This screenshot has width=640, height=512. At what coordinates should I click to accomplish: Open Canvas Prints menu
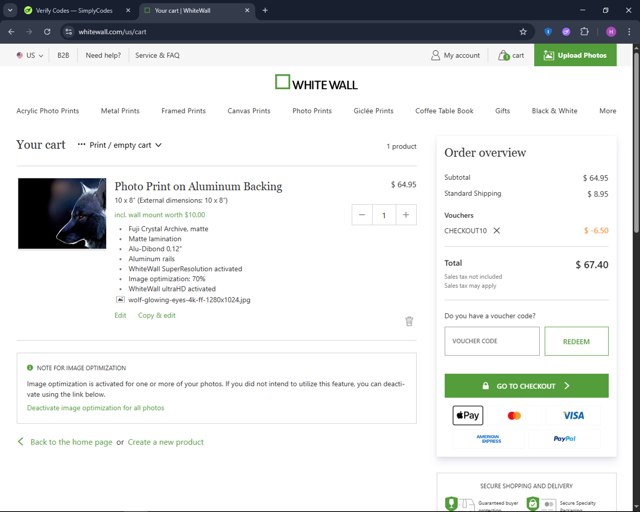(x=249, y=111)
